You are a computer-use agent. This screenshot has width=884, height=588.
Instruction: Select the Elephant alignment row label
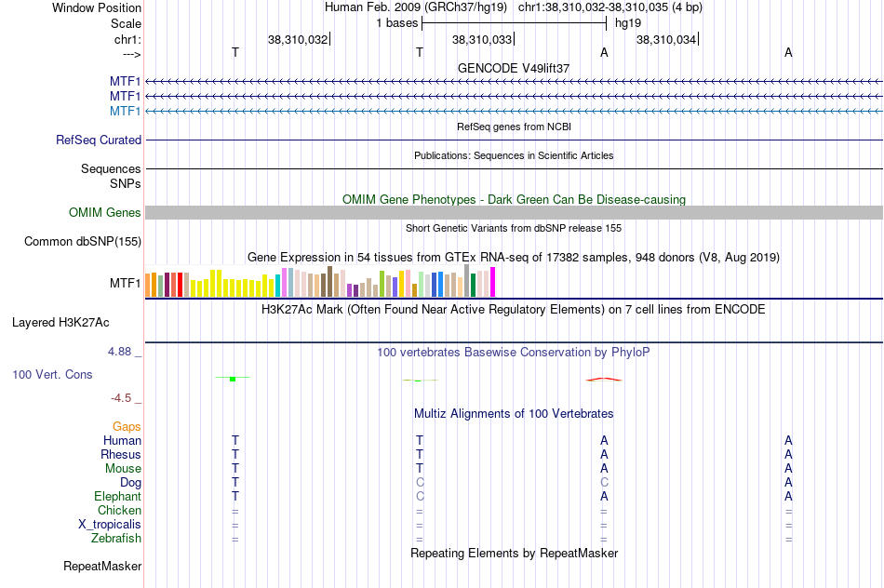[117, 496]
